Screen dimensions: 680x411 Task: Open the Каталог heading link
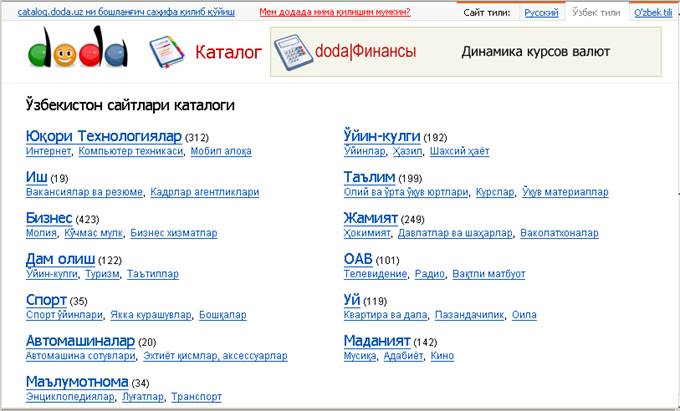(229, 52)
